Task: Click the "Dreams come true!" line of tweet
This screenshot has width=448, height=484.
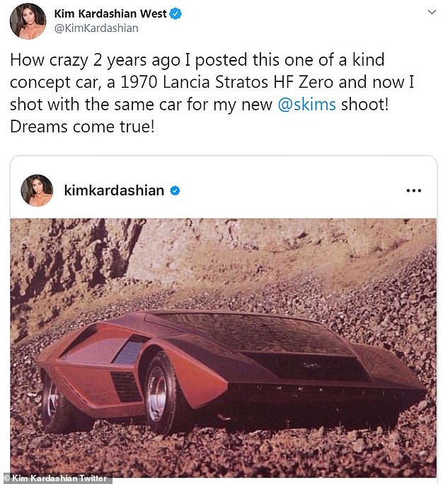Action: [x=82, y=127]
